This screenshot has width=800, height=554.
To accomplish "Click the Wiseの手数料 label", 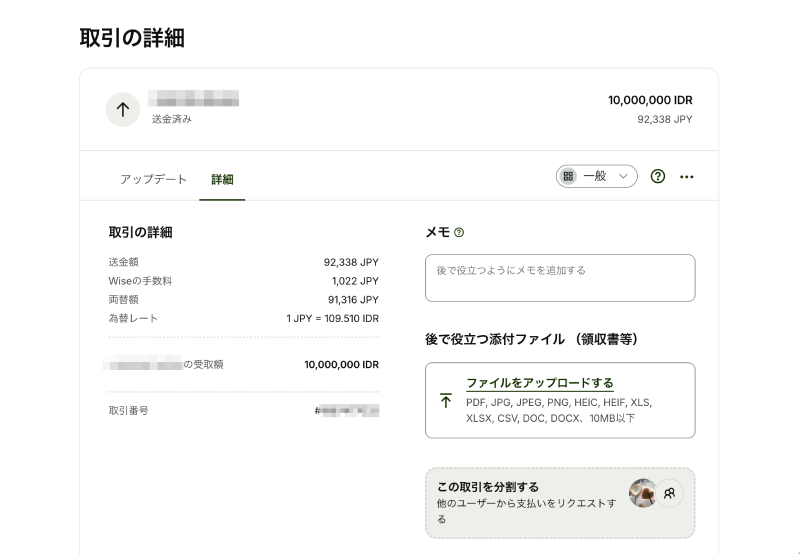I will [140, 281].
